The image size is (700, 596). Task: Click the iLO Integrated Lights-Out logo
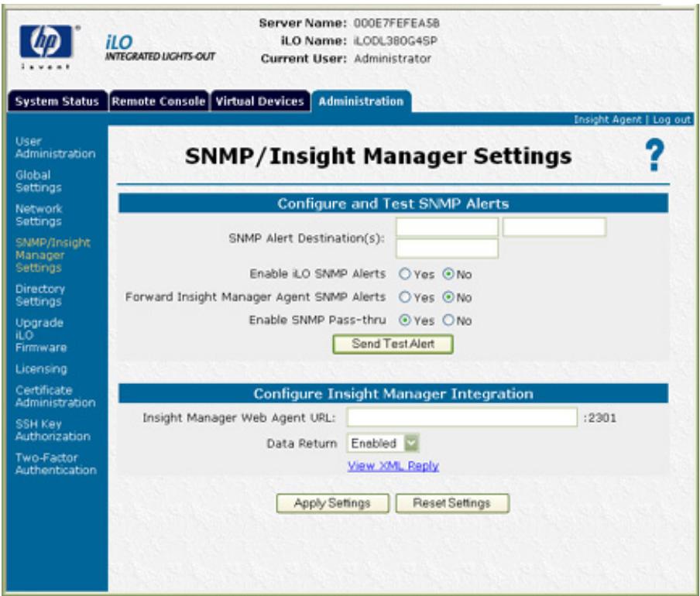160,48
